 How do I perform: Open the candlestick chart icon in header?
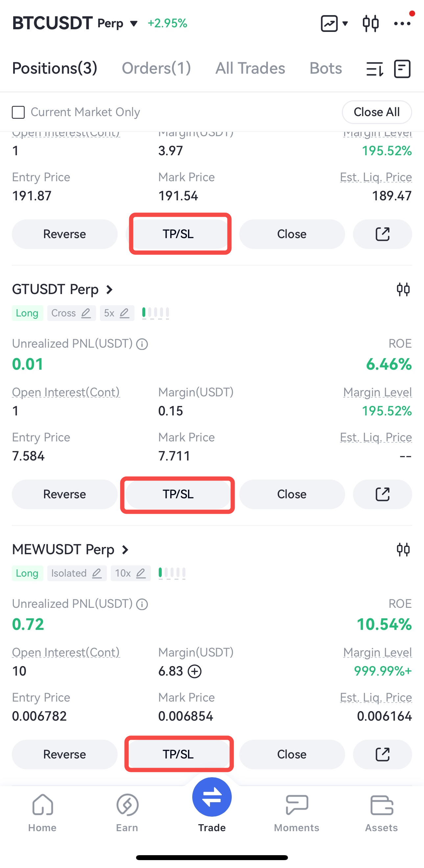coord(370,24)
